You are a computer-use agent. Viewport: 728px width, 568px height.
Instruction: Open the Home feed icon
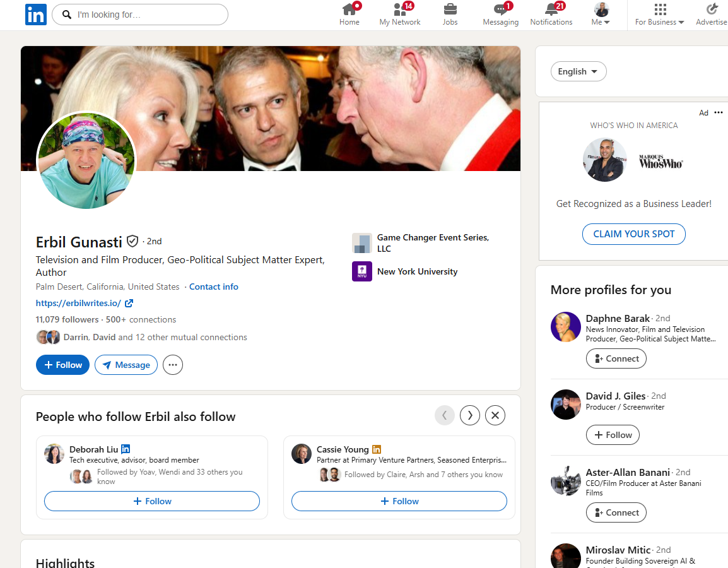(x=349, y=9)
